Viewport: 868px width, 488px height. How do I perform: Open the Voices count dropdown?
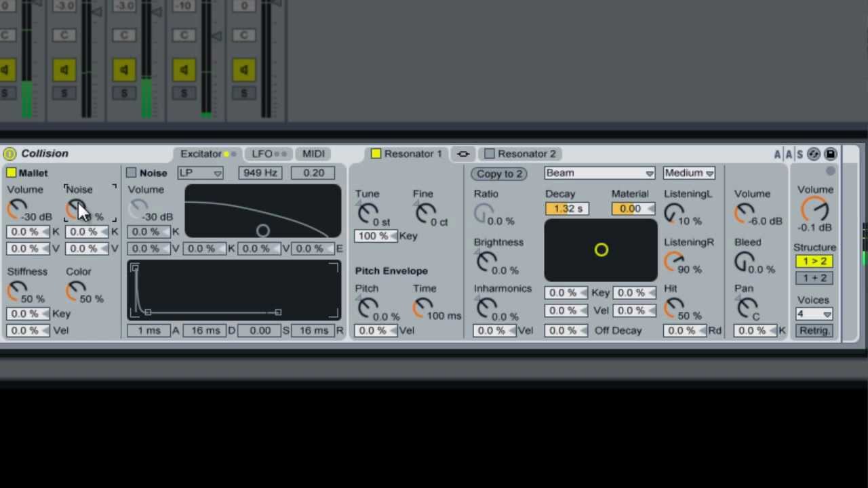click(x=814, y=314)
